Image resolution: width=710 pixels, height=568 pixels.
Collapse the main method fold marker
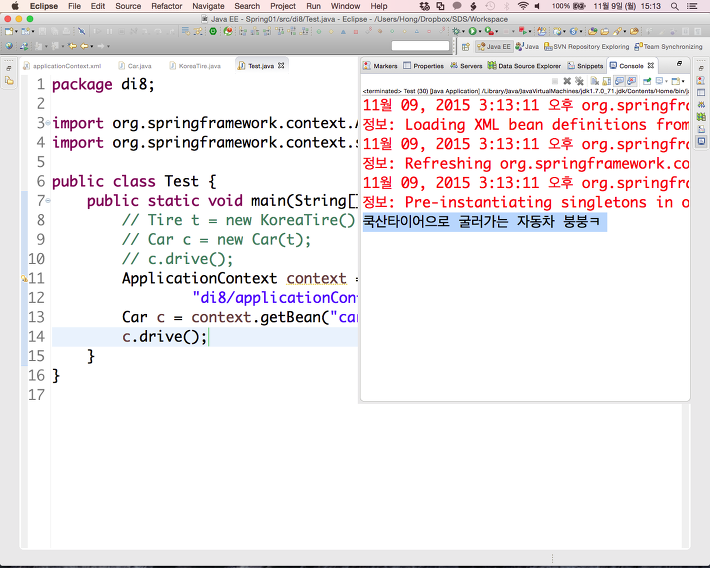48,201
